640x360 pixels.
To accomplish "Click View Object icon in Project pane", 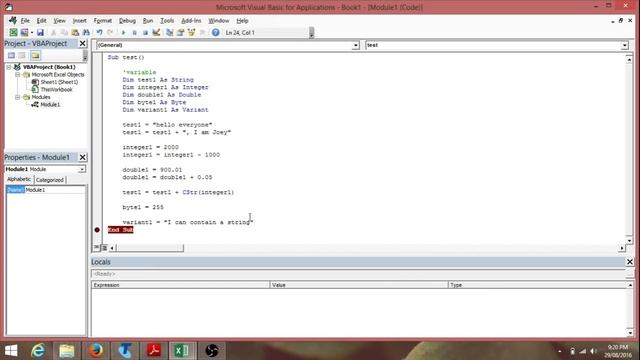I will pyautogui.click(x=22, y=55).
